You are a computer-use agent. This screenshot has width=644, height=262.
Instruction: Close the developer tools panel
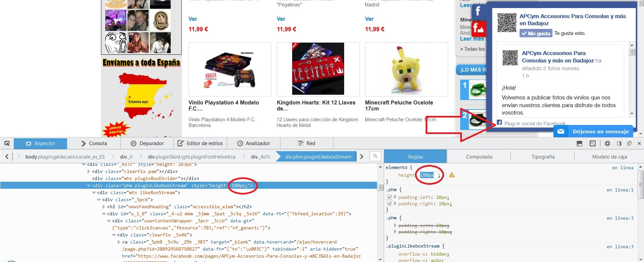[x=639, y=143]
